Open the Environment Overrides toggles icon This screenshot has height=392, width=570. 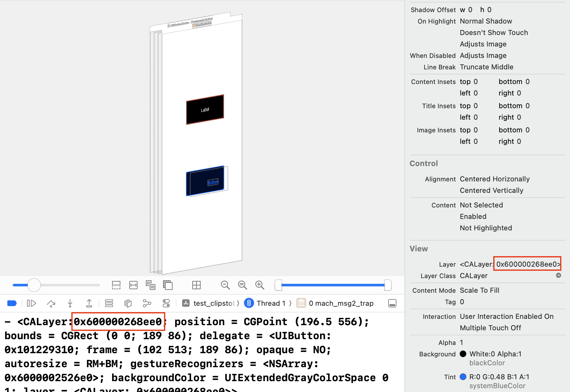coord(166,303)
